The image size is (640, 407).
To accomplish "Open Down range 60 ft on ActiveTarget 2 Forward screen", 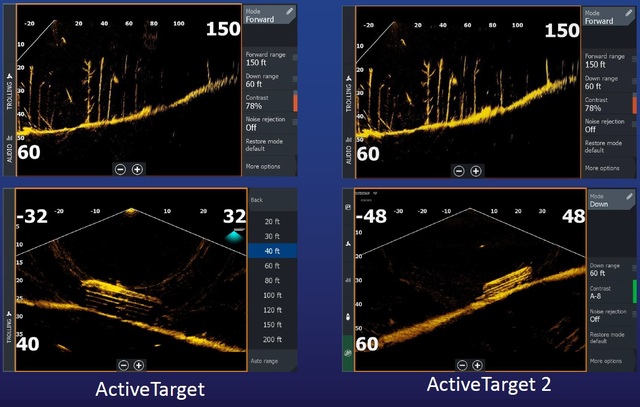I will pyautogui.click(x=609, y=82).
